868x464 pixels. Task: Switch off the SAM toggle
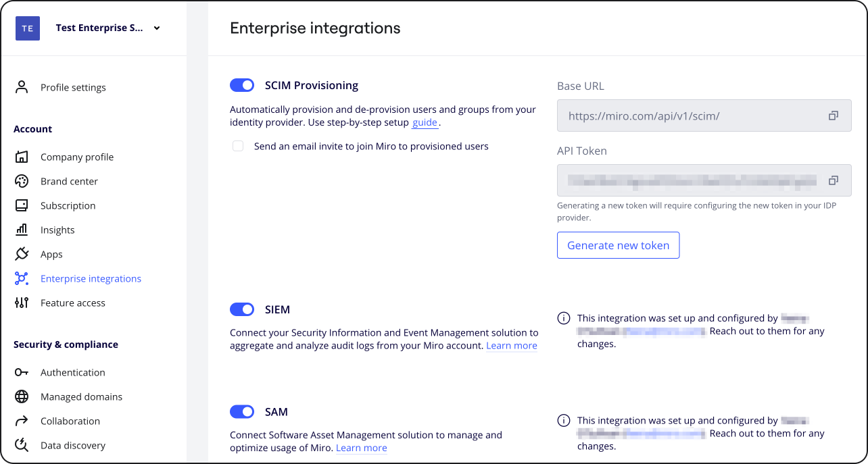242,411
